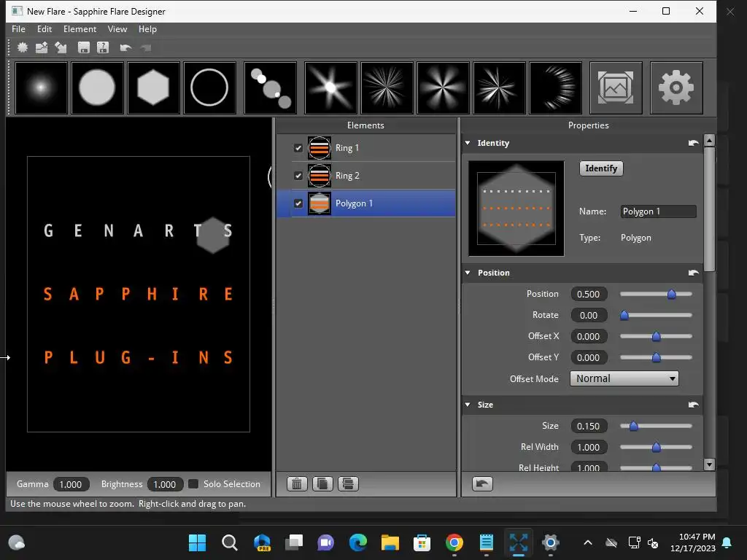Image resolution: width=747 pixels, height=560 pixels.
Task: Click the Offset X slider handle
Action: [656, 337]
